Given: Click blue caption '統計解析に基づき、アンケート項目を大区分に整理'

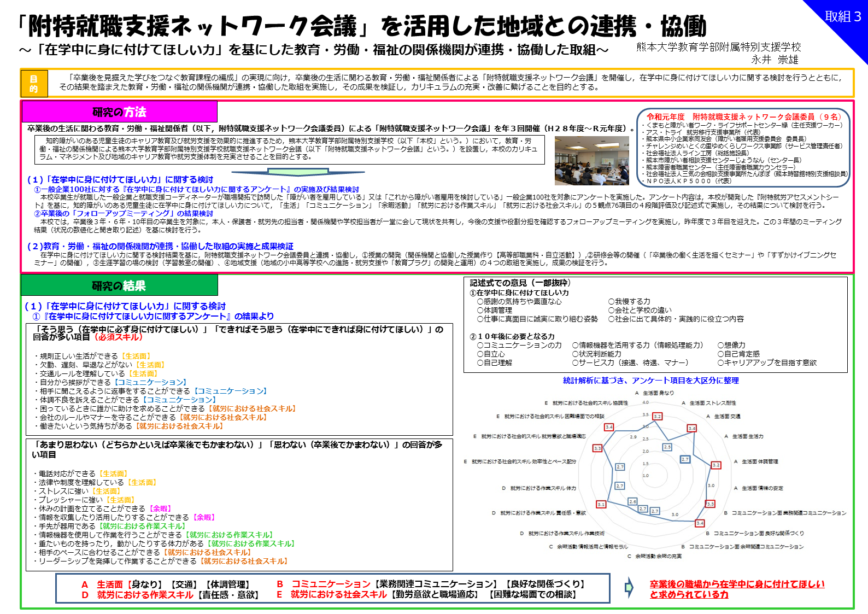Looking at the screenshot, I should tap(651, 381).
